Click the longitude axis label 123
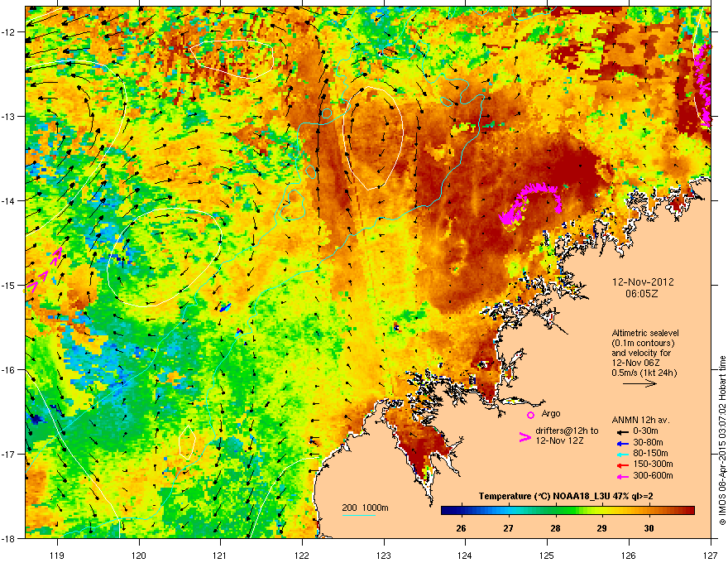 pyautogui.click(x=384, y=555)
